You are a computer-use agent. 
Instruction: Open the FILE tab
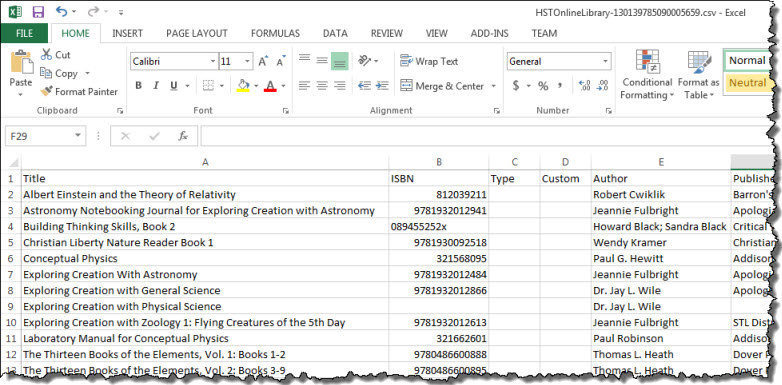[24, 33]
